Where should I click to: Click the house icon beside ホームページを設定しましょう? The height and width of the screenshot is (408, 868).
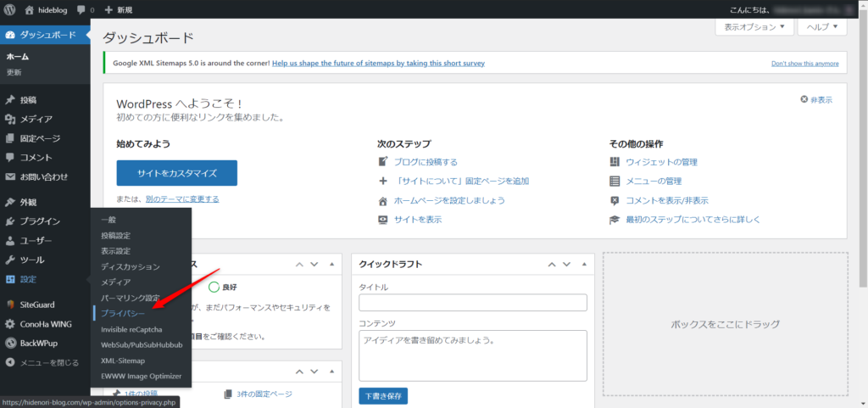coord(382,200)
